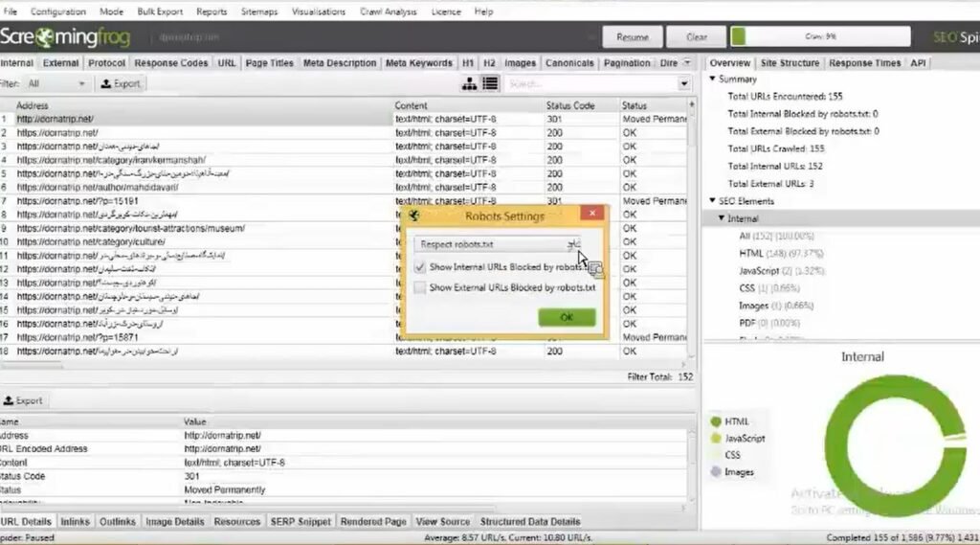980x545 pixels.
Task: Click the upper Export icon button
Action: click(x=121, y=84)
